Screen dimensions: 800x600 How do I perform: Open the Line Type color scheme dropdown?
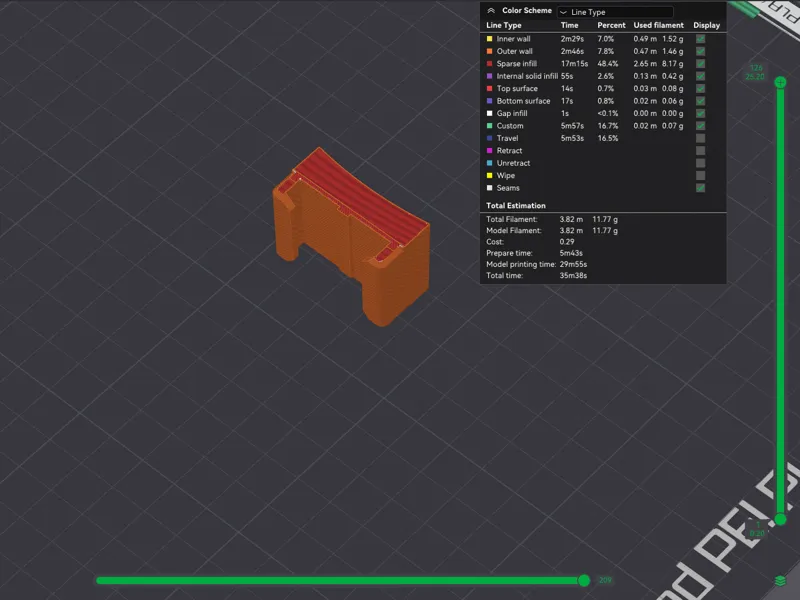coord(615,12)
